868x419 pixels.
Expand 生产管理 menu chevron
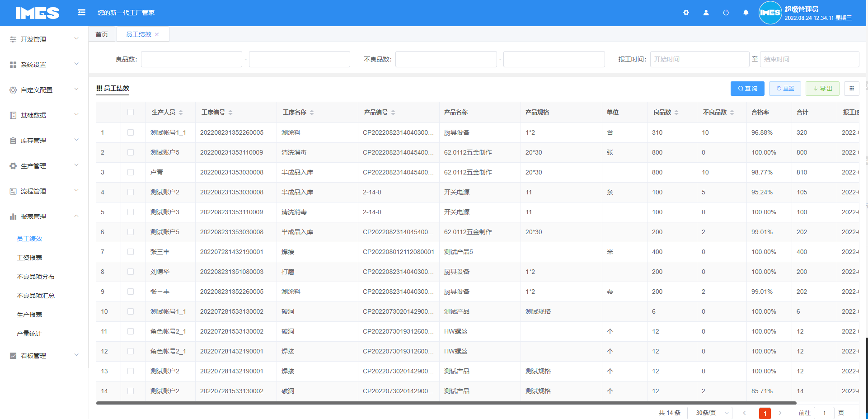(76, 165)
